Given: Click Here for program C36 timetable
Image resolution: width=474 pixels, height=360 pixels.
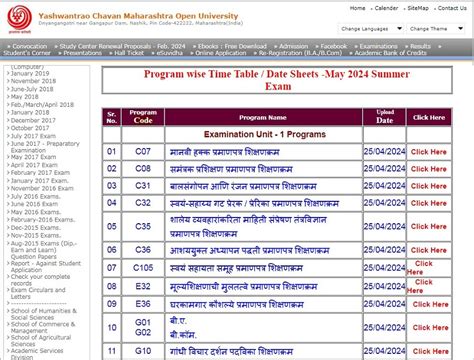Looking at the screenshot, I should tap(429, 250).
